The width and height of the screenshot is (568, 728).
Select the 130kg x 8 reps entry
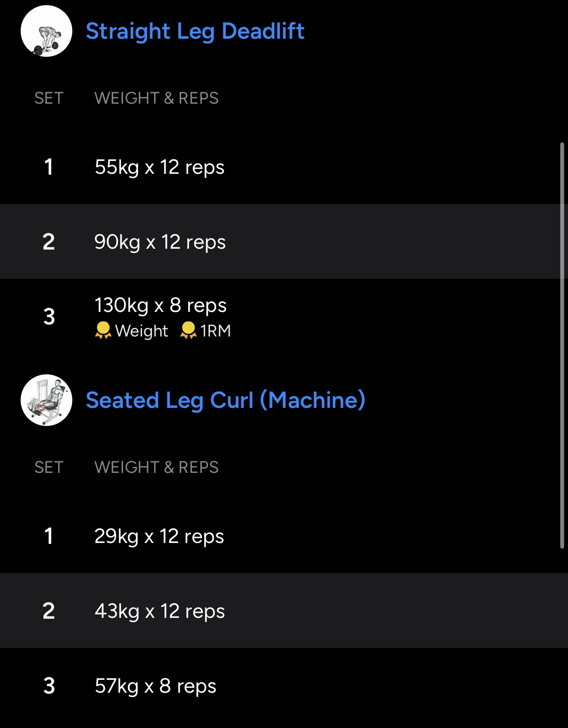click(160, 305)
